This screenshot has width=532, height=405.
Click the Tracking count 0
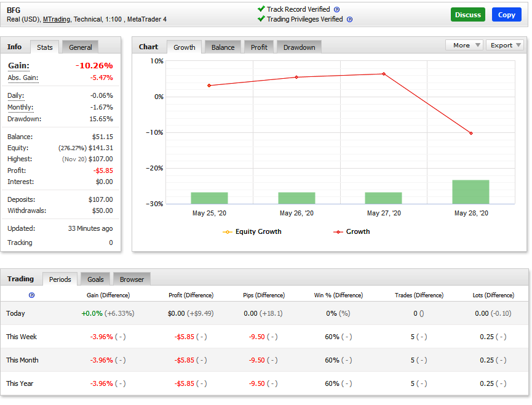[x=111, y=243]
